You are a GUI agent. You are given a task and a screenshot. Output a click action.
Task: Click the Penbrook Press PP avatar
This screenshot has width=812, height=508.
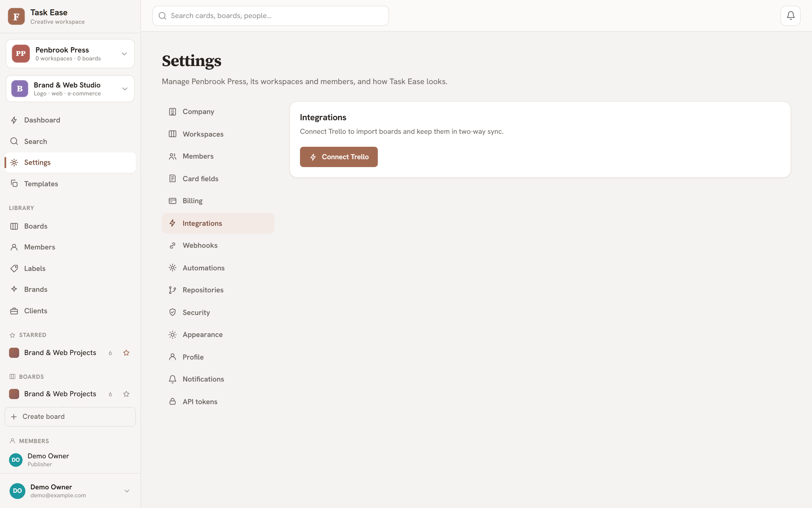coord(21,53)
